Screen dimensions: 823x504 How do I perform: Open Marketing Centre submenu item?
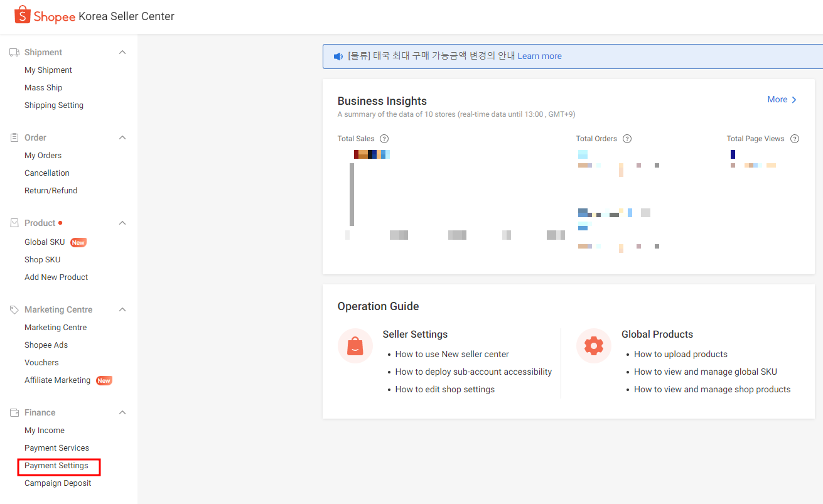[x=56, y=328]
